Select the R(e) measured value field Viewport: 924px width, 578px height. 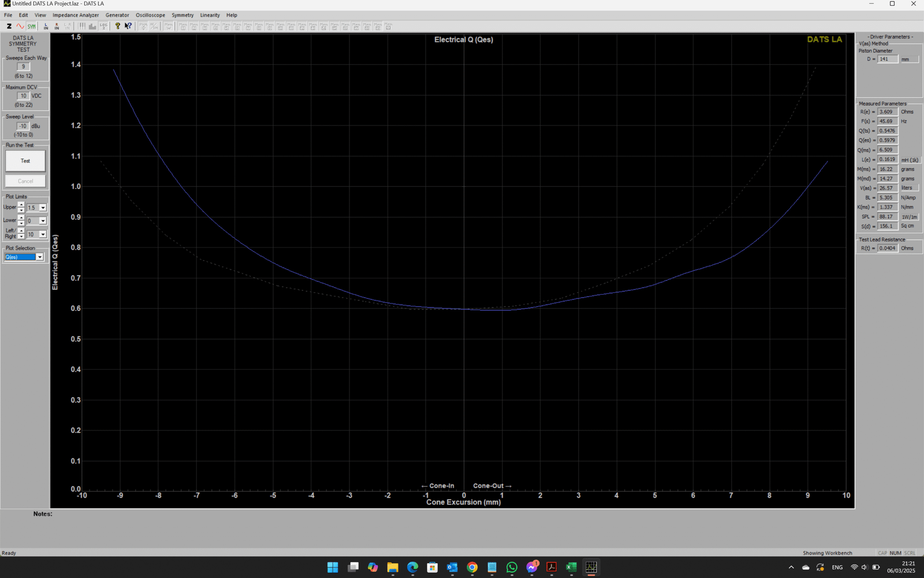[x=888, y=112]
